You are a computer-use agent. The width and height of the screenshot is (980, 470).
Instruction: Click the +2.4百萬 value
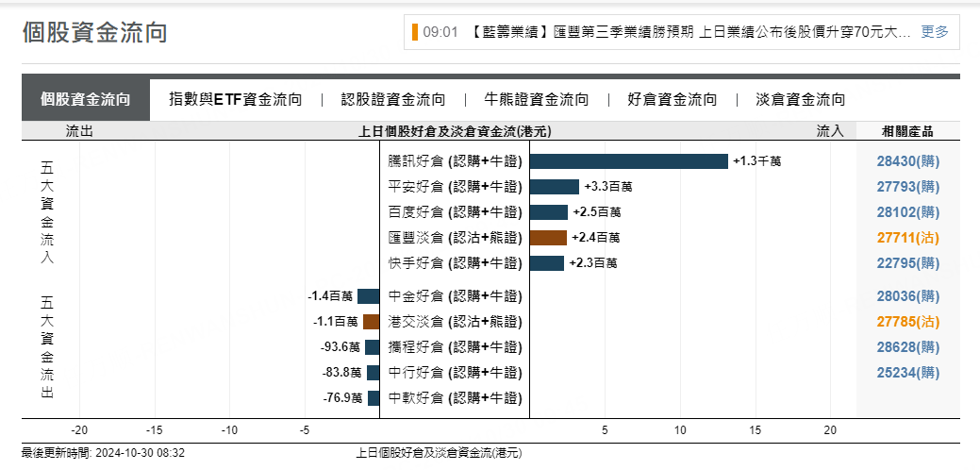[x=595, y=238]
